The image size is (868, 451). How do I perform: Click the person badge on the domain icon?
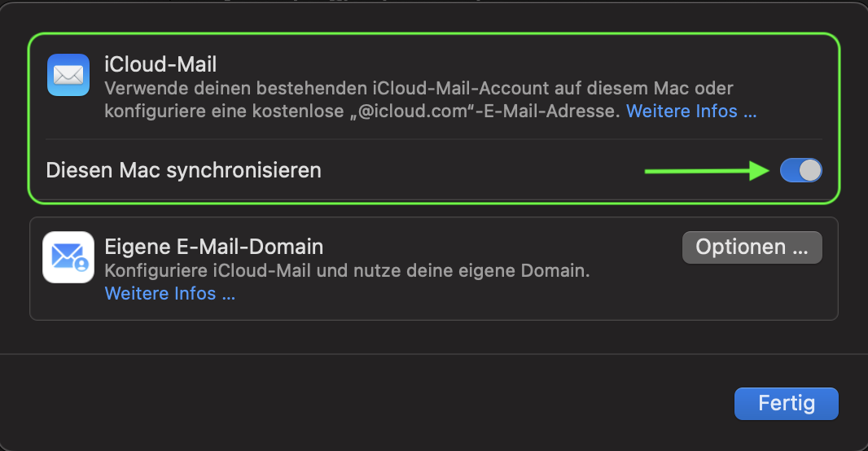81,265
